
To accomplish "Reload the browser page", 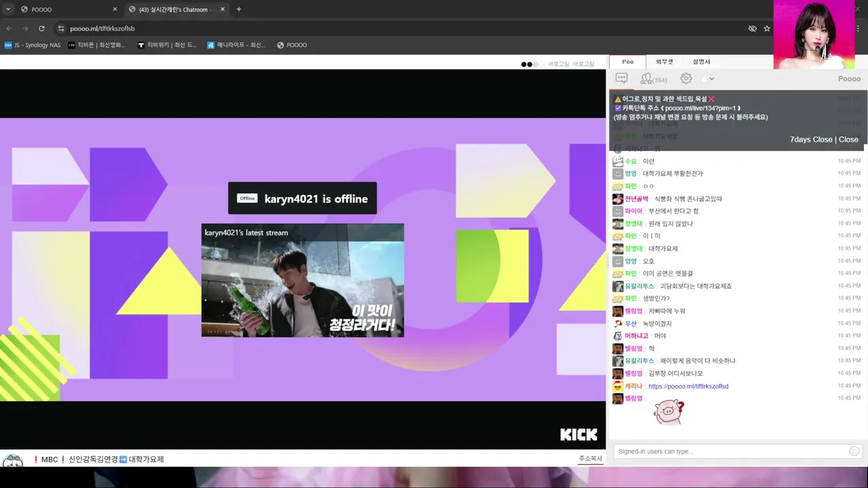I will (x=41, y=28).
